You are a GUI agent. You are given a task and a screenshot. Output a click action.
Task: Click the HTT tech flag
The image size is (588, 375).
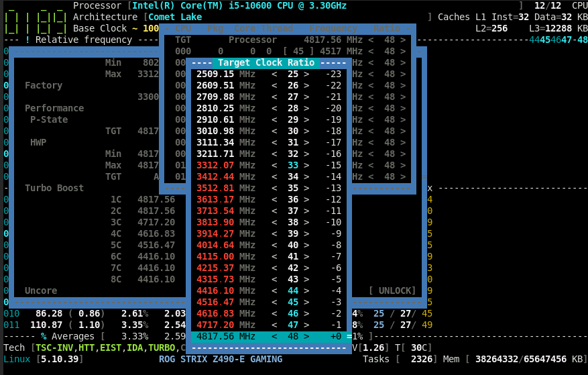click(86, 347)
